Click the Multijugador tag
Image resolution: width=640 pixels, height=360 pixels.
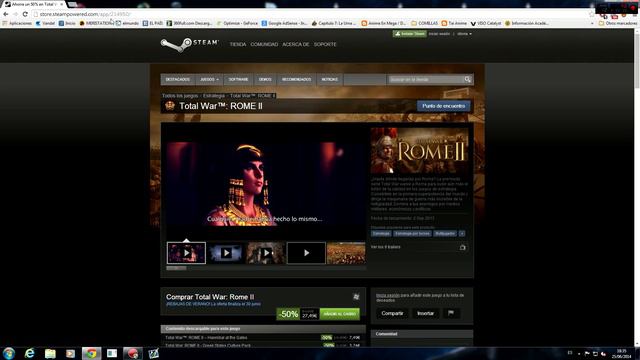[445, 233]
